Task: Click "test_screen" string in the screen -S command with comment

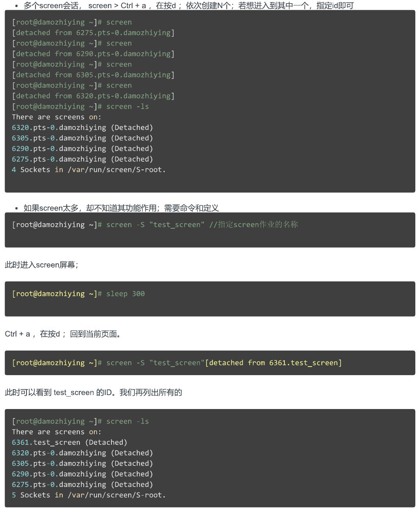Action: click(177, 225)
